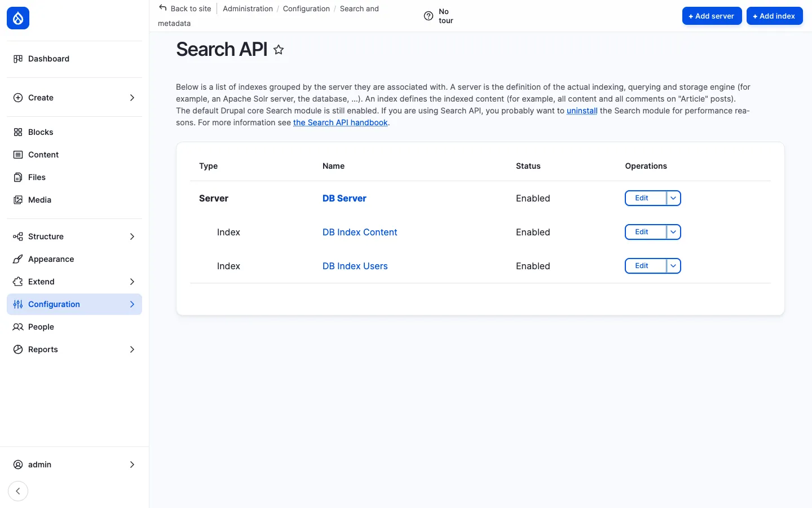Click the Drupal drop logo
The image size is (812, 508).
(18, 18)
